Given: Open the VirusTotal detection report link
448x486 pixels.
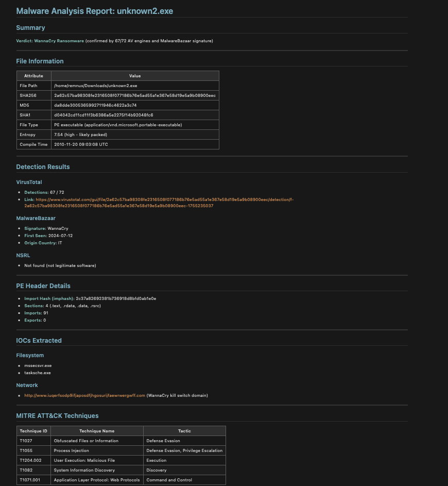Looking at the screenshot, I should tap(165, 199).
